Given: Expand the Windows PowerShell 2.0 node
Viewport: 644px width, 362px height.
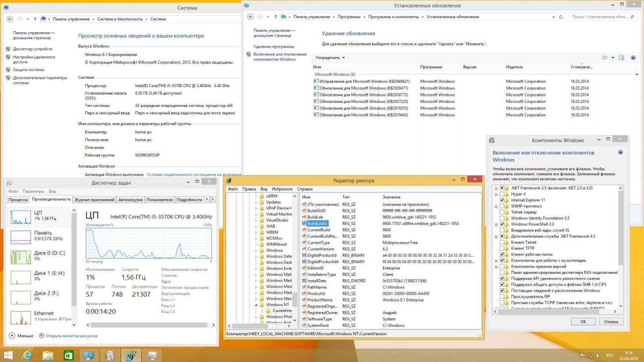Looking at the screenshot, I should click(x=496, y=224).
